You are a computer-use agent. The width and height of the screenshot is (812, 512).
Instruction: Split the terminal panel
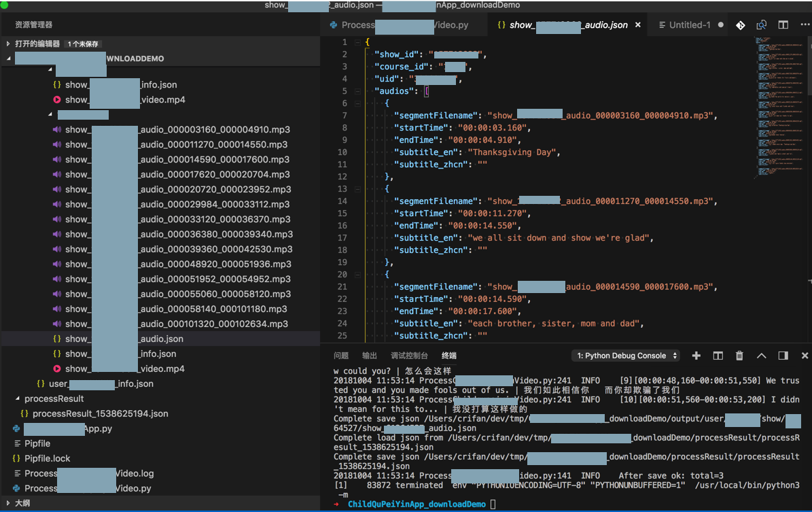tap(718, 356)
